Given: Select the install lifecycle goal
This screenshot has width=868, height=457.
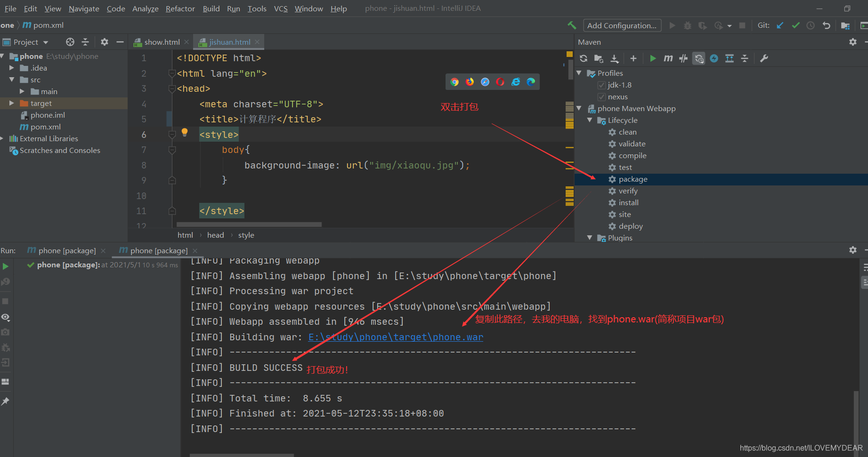Looking at the screenshot, I should tap(628, 203).
